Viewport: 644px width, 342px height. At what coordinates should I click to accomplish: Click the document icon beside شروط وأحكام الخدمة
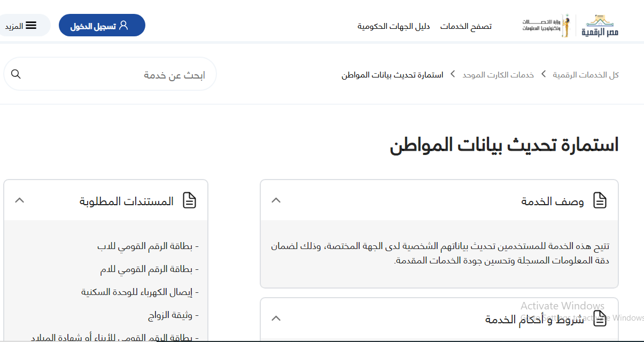point(600,319)
